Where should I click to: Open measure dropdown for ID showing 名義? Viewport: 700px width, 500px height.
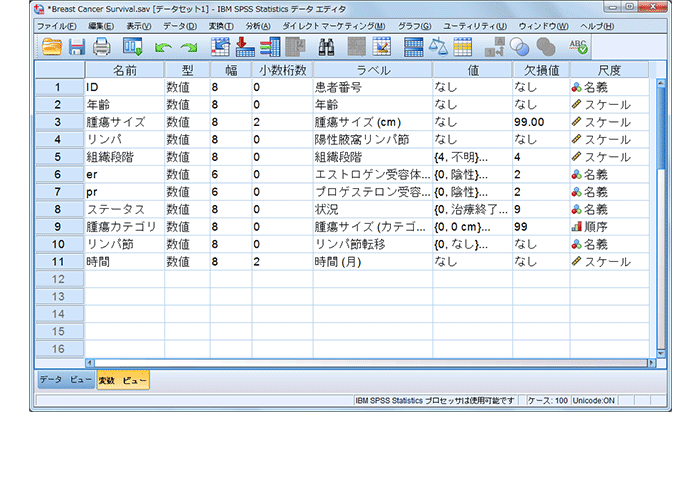click(x=609, y=88)
